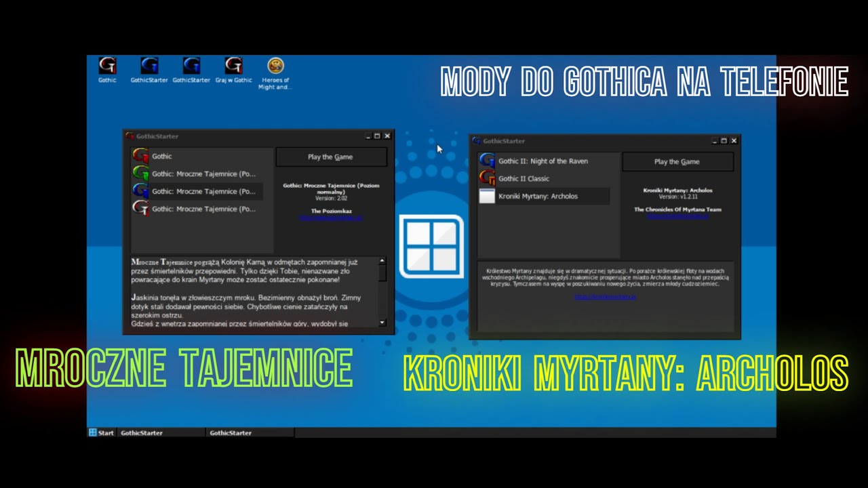Select the Gothic entry with the red G icon
This screenshot has width=868, height=488.
197,156
